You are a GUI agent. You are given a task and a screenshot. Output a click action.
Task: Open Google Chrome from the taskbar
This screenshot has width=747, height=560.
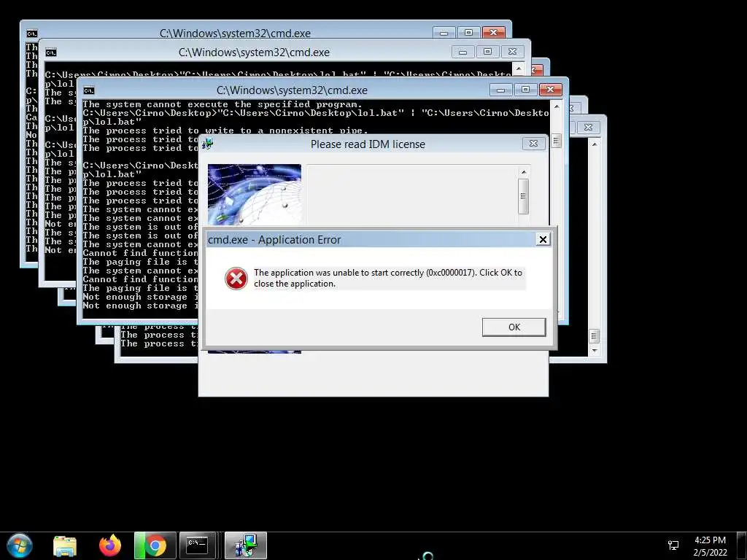[155, 545]
